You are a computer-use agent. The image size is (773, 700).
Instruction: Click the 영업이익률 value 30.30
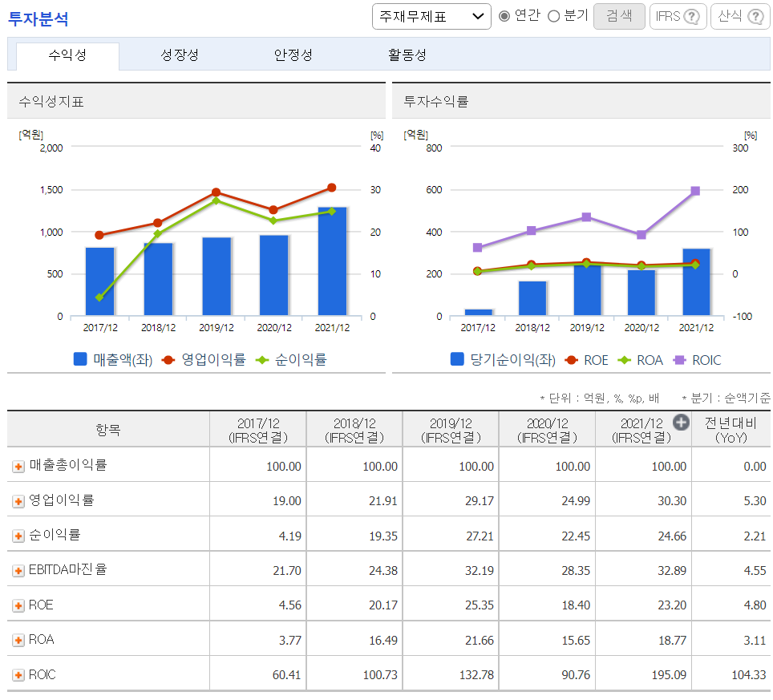tap(672, 501)
